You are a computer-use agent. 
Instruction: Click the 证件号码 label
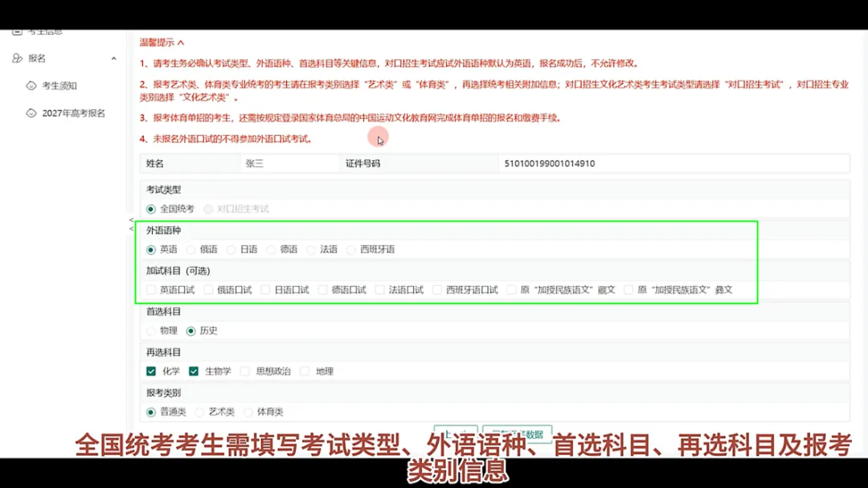pos(363,163)
